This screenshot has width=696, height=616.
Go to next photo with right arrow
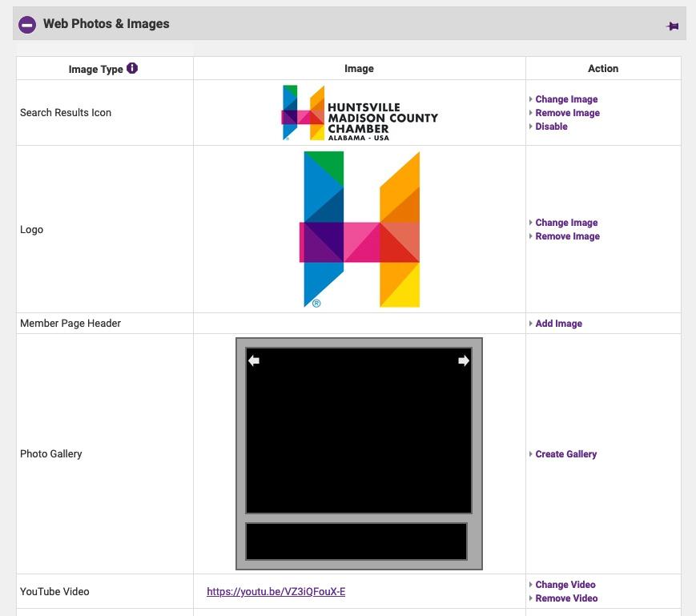pyautogui.click(x=464, y=360)
